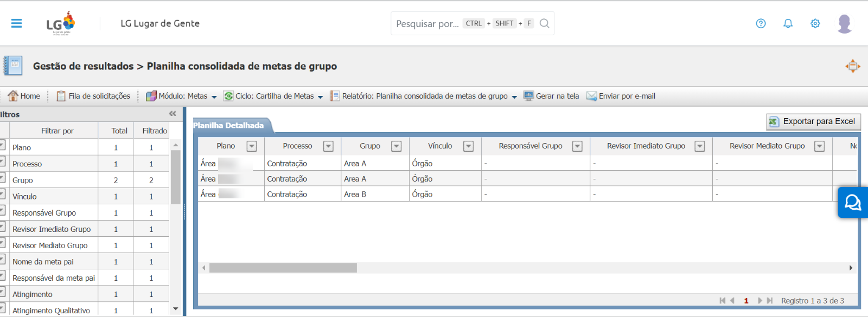Open the chat support floating icon
The height and width of the screenshot is (317, 868).
point(853,203)
